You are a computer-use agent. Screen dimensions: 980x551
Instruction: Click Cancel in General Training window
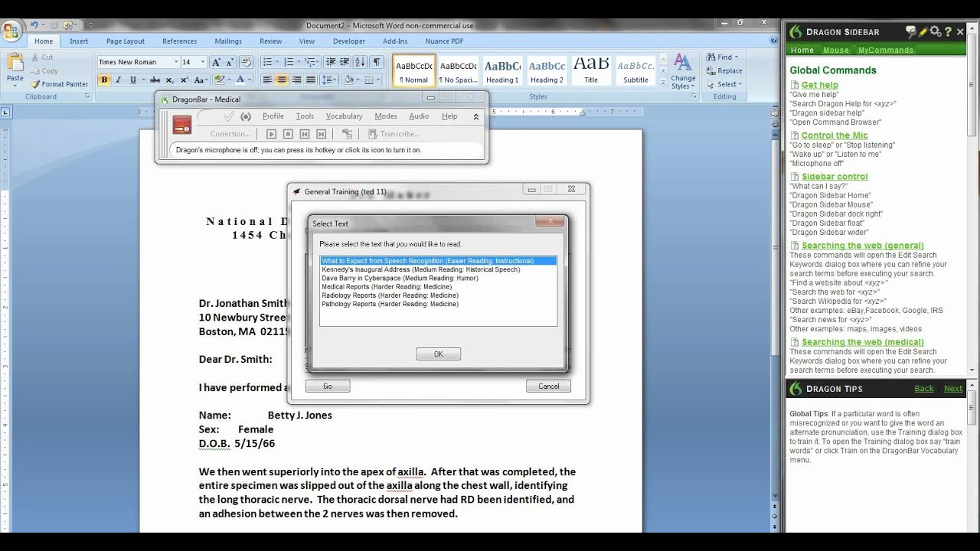tap(549, 386)
